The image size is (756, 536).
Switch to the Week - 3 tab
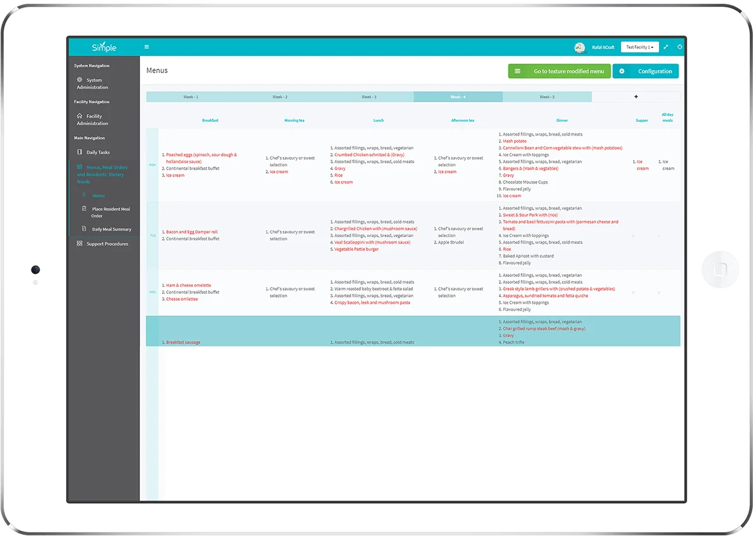click(369, 97)
